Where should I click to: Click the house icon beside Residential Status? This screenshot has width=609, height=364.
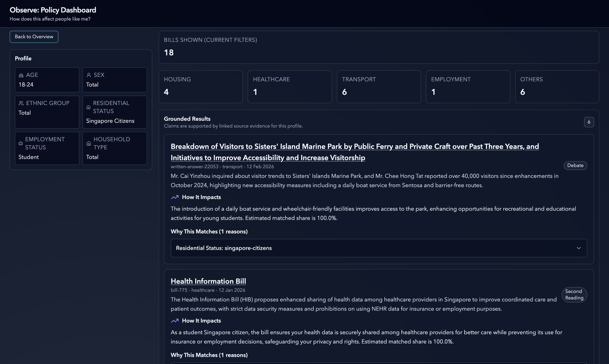[x=88, y=107]
